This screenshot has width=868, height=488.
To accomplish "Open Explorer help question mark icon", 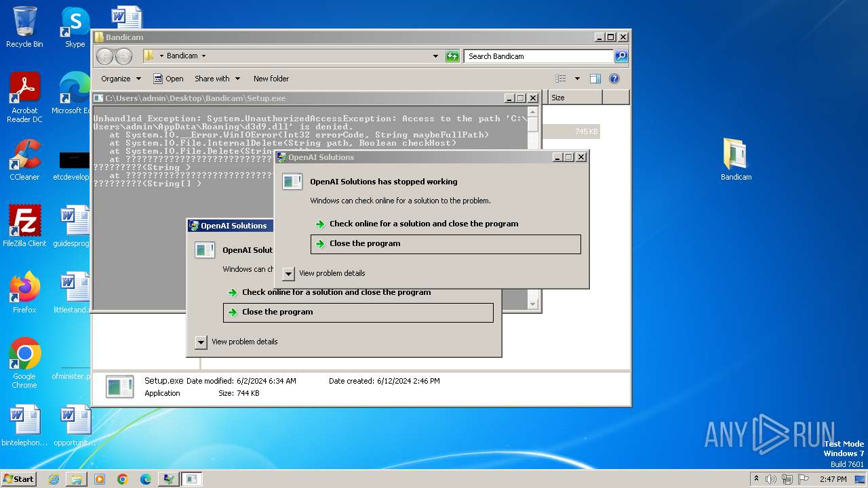I will (614, 79).
